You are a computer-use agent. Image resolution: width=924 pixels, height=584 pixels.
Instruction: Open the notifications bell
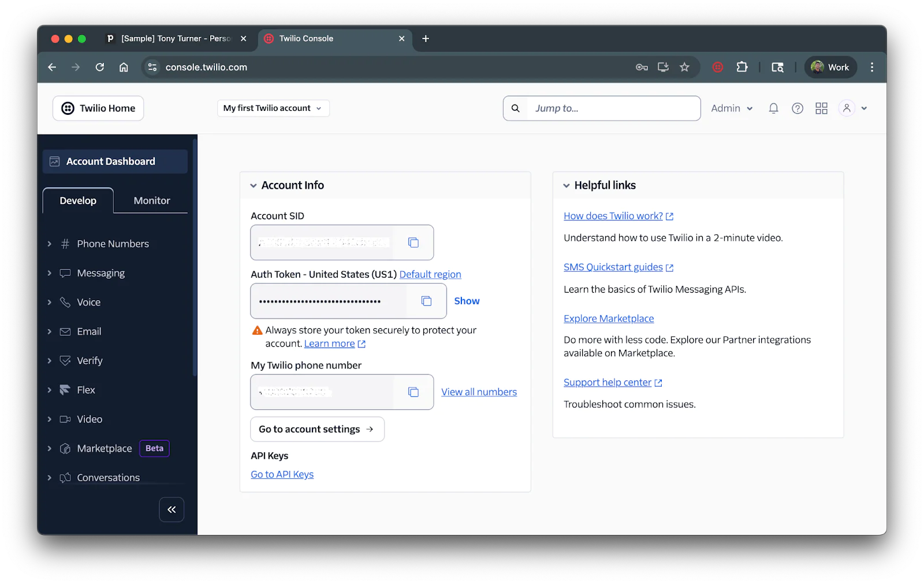(773, 108)
